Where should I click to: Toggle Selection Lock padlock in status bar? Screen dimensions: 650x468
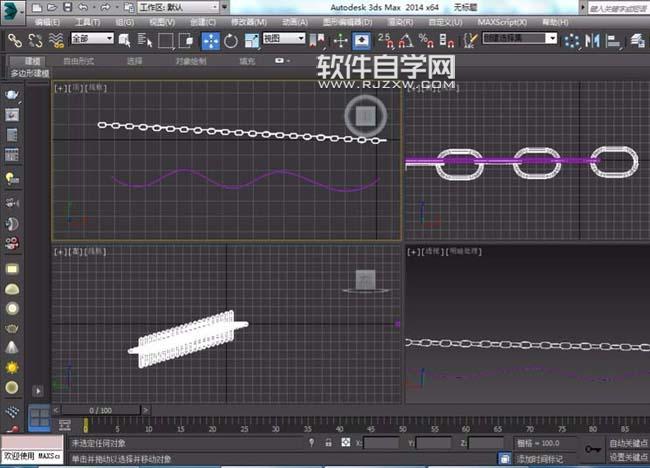328,443
